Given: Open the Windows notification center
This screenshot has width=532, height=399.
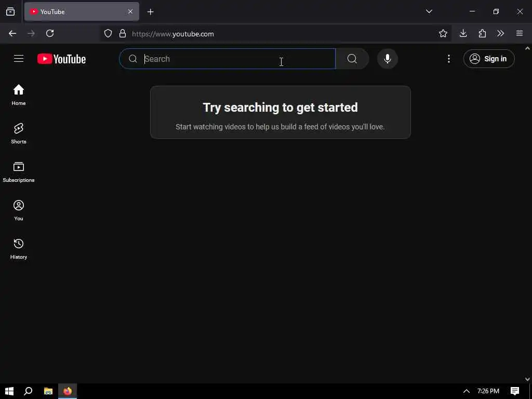Looking at the screenshot, I should coord(515,391).
